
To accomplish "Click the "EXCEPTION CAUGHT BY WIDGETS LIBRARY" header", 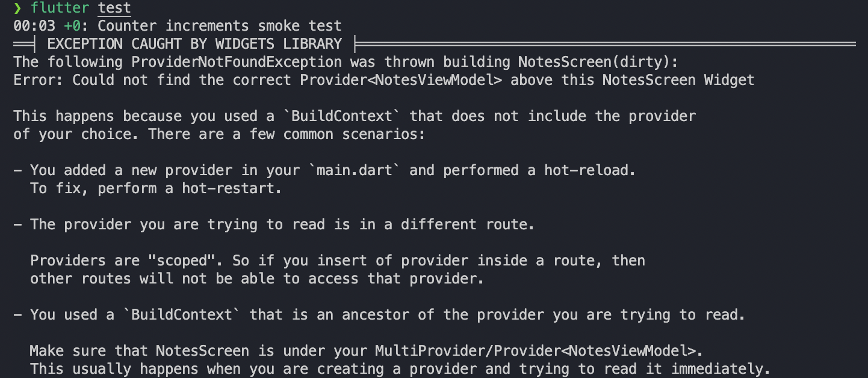I will tap(194, 44).
